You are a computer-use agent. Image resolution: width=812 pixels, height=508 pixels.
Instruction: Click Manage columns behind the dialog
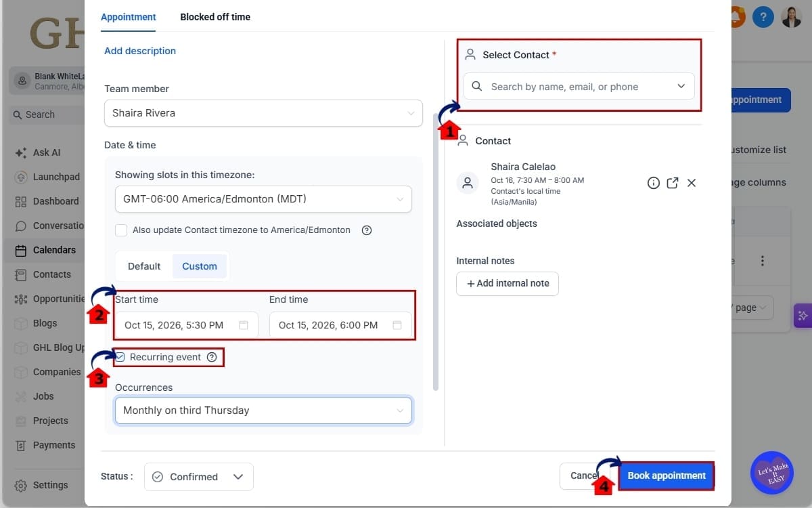pyautogui.click(x=758, y=182)
